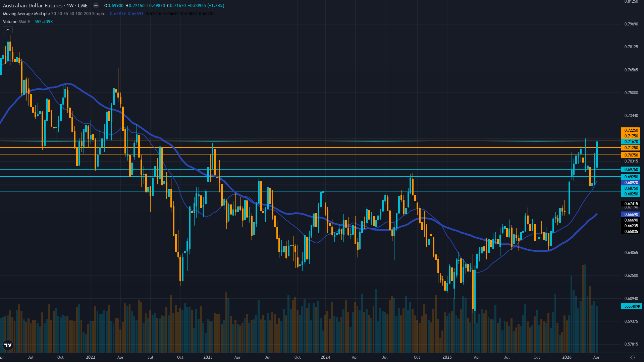The width and height of the screenshot is (644, 362).
Task: Click the 0.79690 price axis tick
Action: [x=631, y=24]
